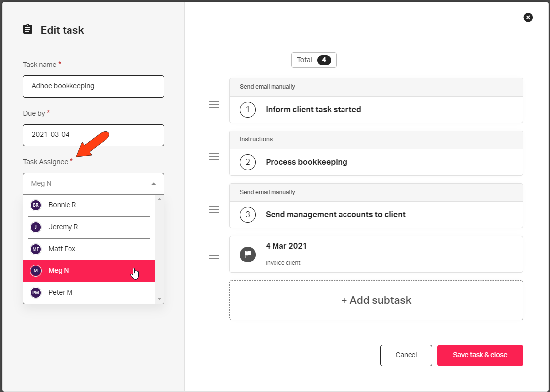Click the assignee list scrollbar down arrow
The height and width of the screenshot is (392, 550).
(x=160, y=299)
